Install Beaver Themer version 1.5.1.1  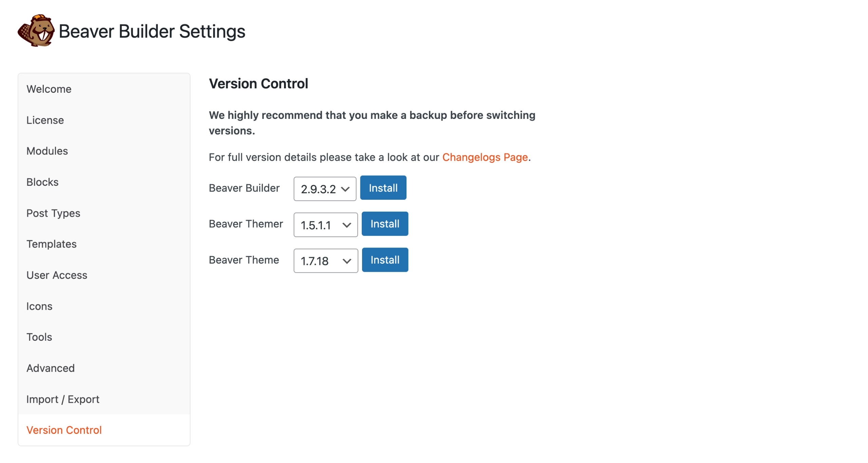pyautogui.click(x=384, y=224)
